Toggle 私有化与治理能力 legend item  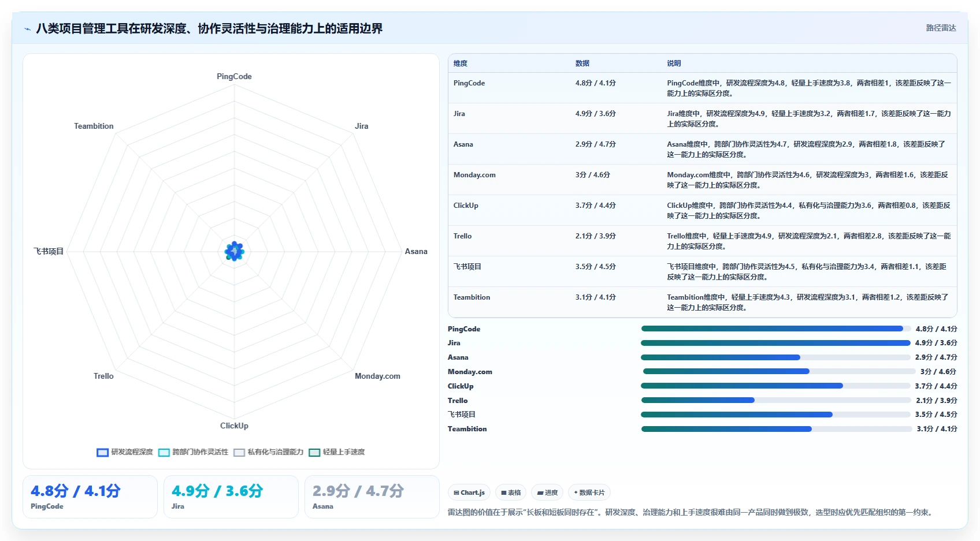(269, 452)
